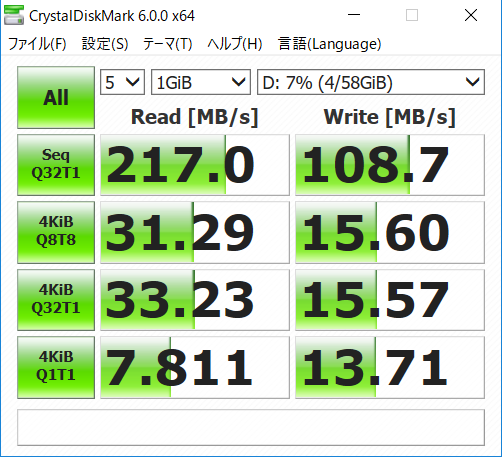Image resolution: width=502 pixels, height=457 pixels.
Task: Minimize the CrystalDiskMark window
Action: (x=354, y=15)
